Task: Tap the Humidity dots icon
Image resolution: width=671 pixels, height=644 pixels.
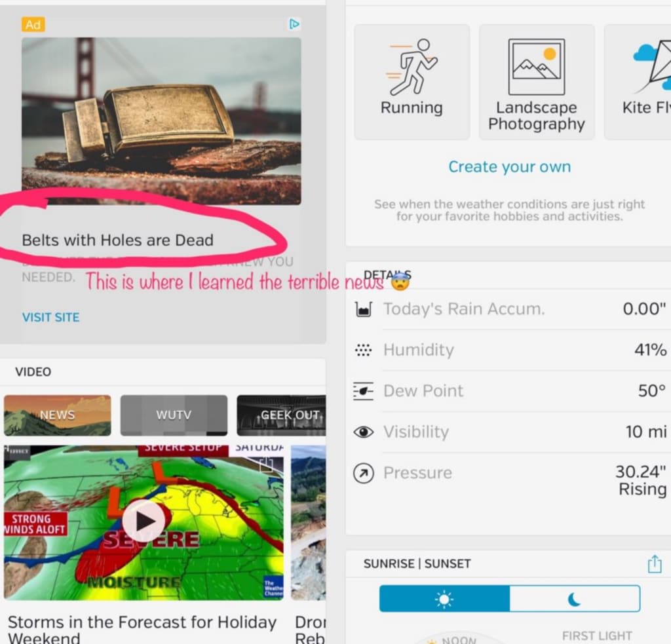Action: pyautogui.click(x=363, y=350)
